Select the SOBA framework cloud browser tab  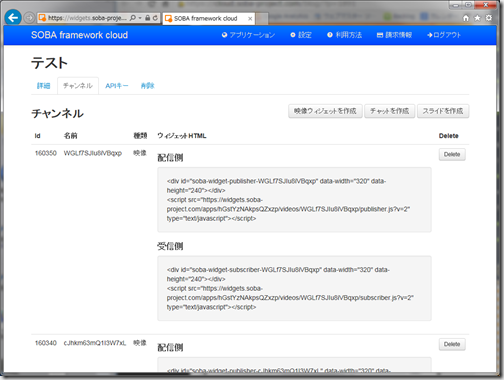pyautogui.click(x=209, y=19)
